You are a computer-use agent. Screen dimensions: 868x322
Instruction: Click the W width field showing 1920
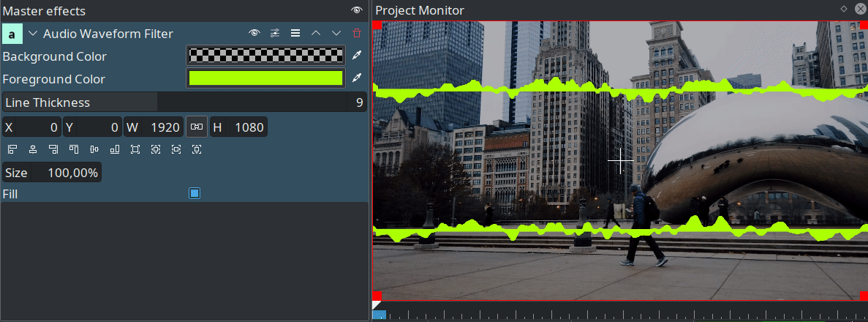(154, 127)
